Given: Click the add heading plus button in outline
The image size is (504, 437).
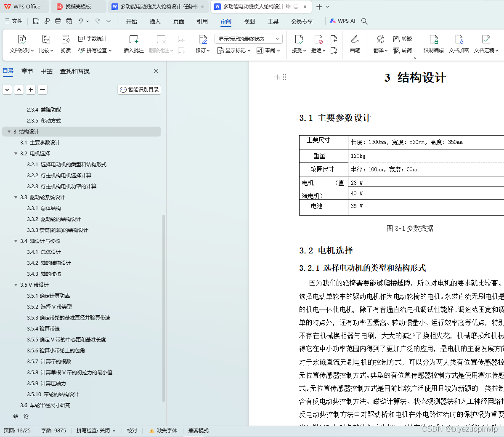Looking at the screenshot, I should tap(31, 90).
